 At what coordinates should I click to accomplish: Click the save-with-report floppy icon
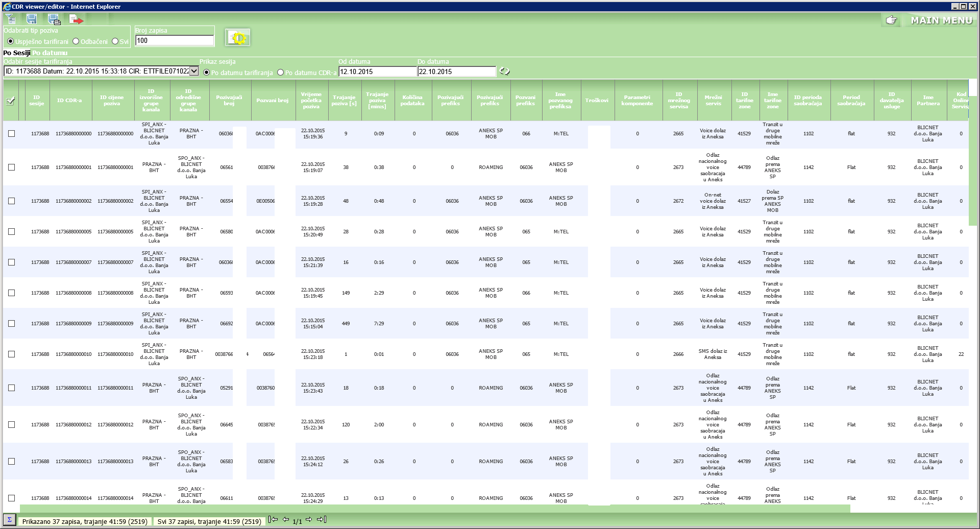tap(54, 19)
